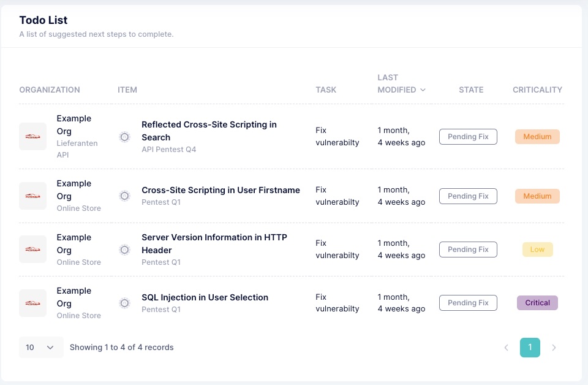588x385 pixels.
Task: Click the gear icon beside Reflected Cross-Site Scripting
Action: [124, 137]
